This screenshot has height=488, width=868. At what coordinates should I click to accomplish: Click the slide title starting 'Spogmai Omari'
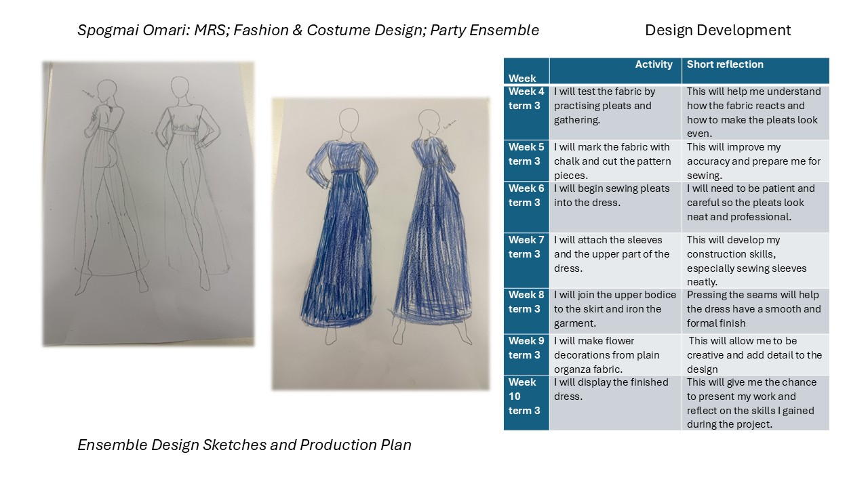click(x=308, y=30)
